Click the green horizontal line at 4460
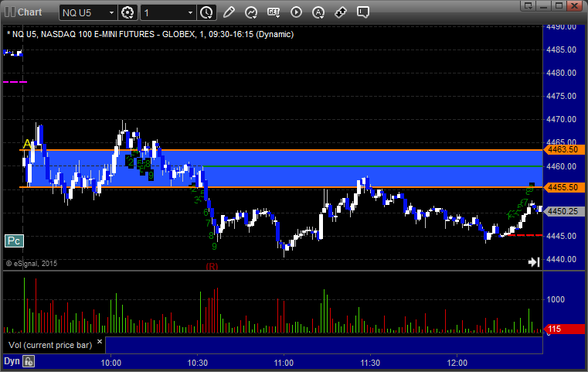588x372 pixels. [x=372, y=166]
